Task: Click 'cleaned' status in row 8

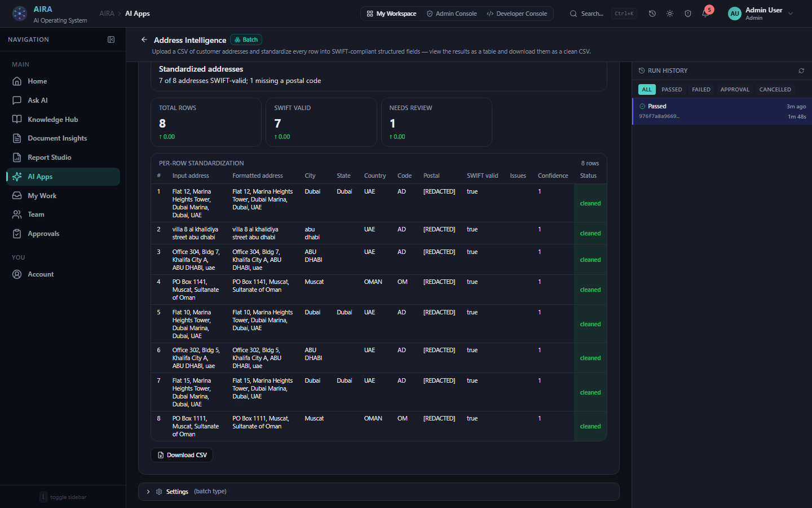Action: (x=590, y=426)
